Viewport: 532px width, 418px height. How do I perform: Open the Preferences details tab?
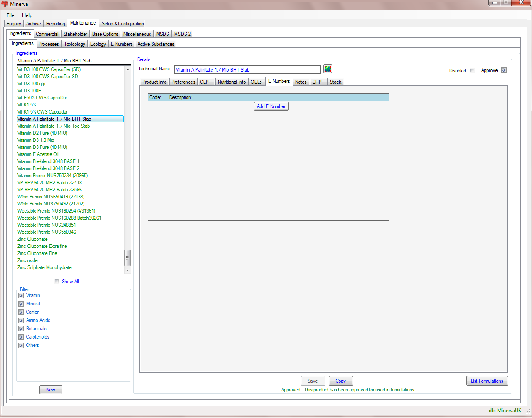[183, 82]
